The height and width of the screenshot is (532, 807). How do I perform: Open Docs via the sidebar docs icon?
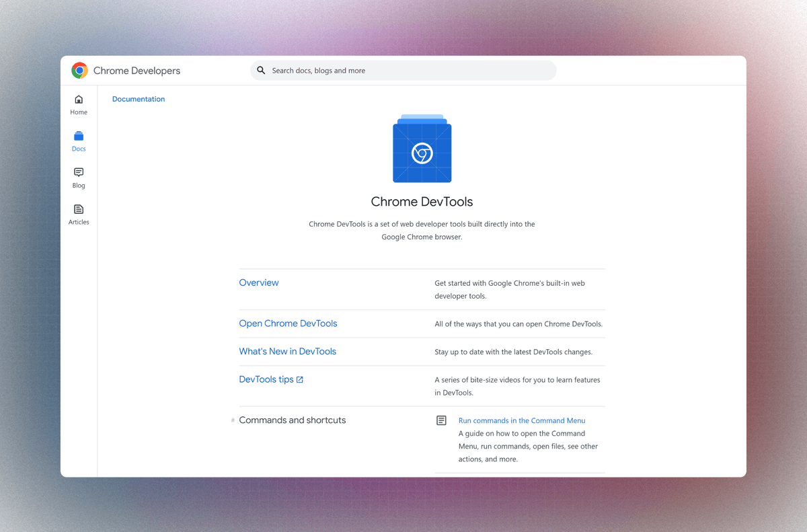point(79,136)
